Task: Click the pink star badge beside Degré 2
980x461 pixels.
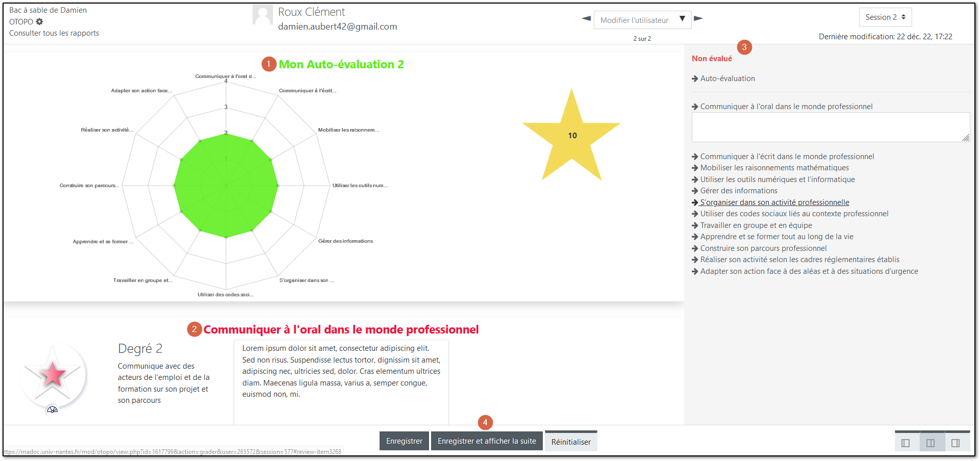Action: click(52, 374)
